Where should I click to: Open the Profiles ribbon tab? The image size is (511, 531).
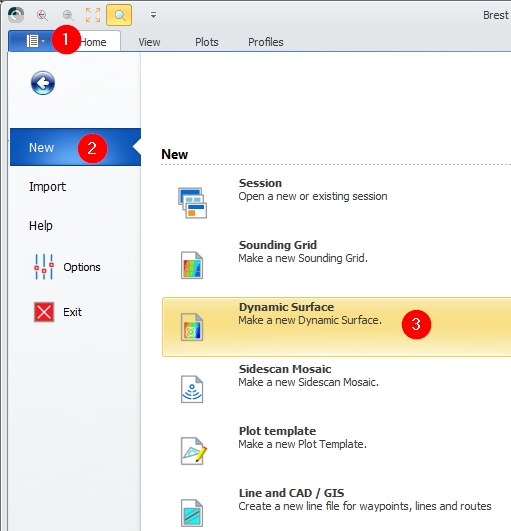266,42
